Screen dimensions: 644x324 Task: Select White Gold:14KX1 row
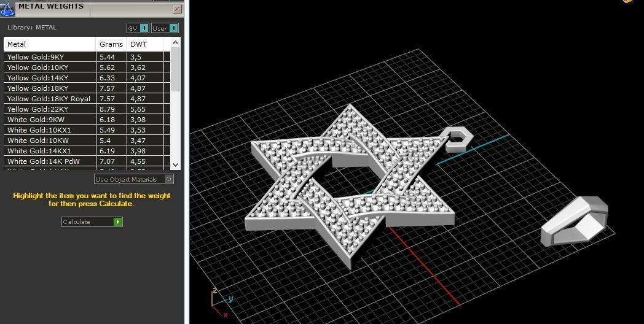pos(87,151)
